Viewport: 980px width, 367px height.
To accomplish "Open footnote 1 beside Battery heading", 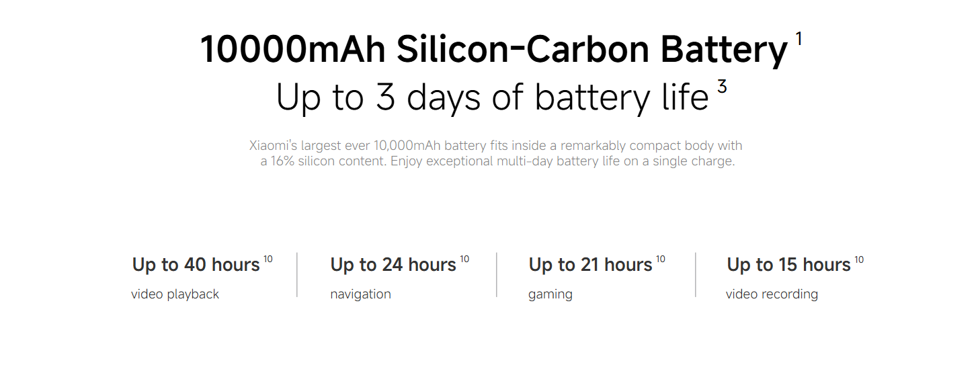I will [x=799, y=39].
